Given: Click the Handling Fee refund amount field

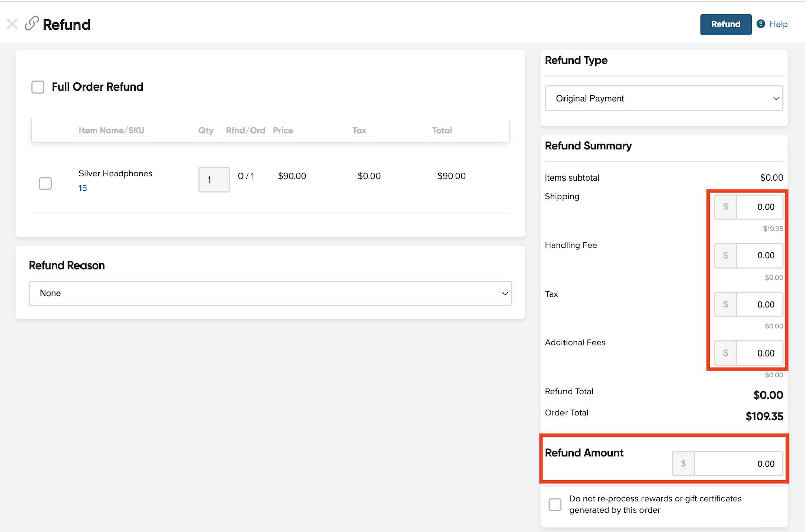Looking at the screenshot, I should pos(759,255).
